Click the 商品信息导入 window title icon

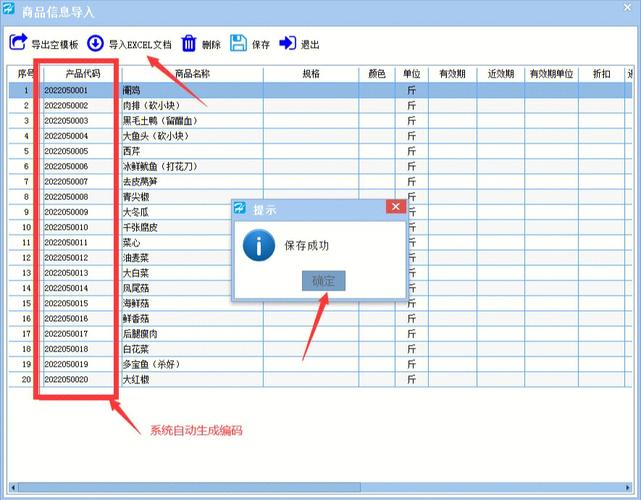point(9,9)
